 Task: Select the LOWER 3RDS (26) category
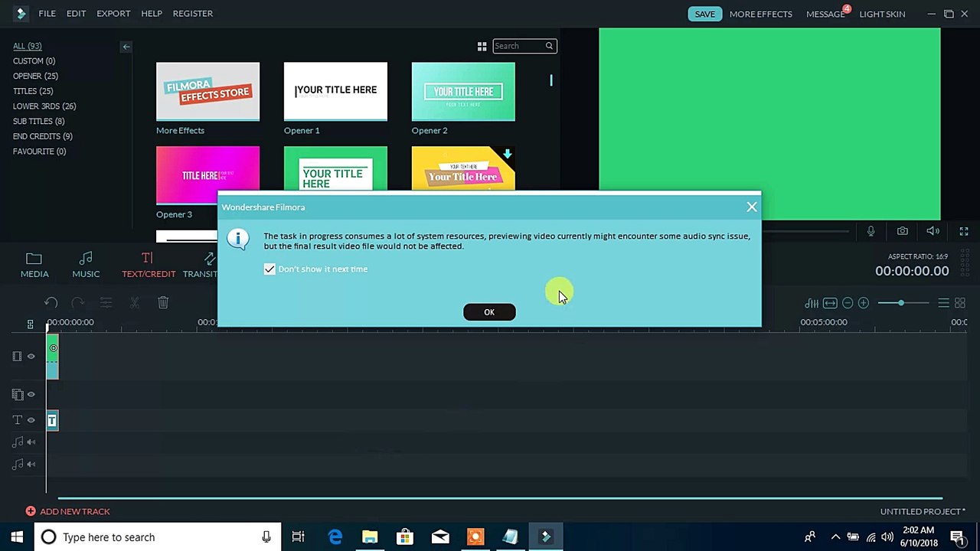point(44,106)
